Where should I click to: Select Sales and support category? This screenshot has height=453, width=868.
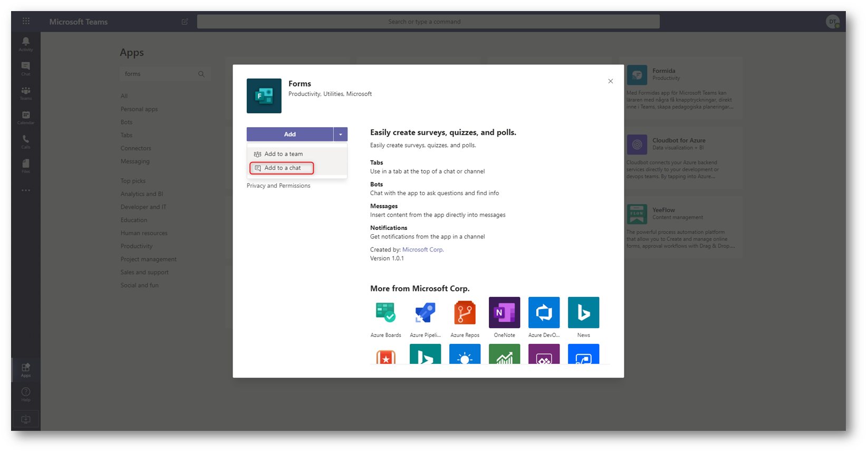(x=144, y=273)
